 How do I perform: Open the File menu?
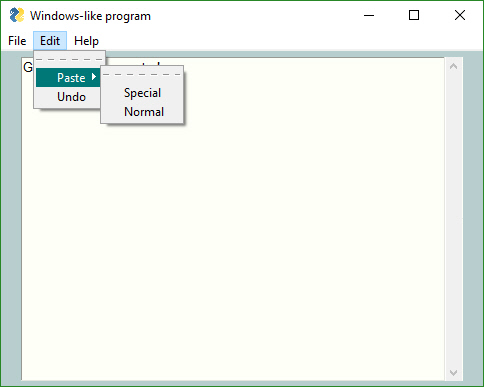click(17, 41)
